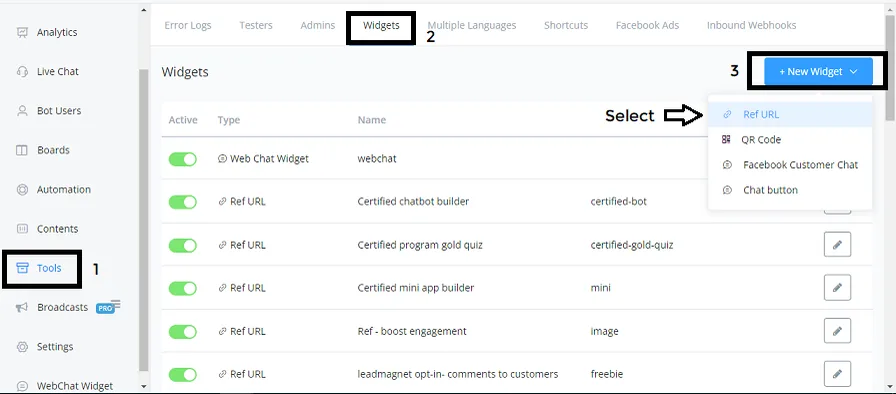Open Bot Users person icon
Viewport: 896px width, 394px height.
pyautogui.click(x=22, y=111)
